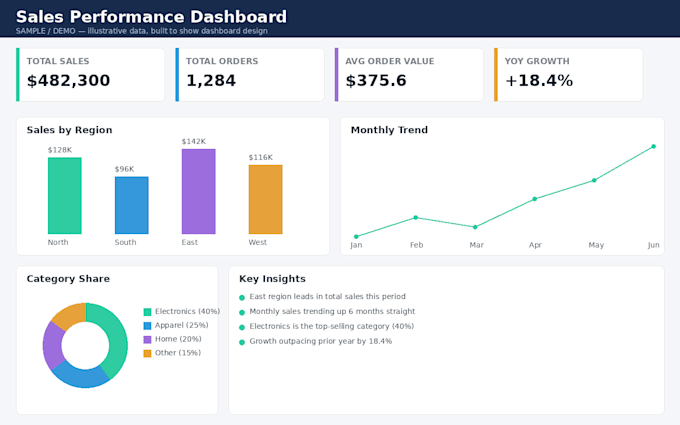Screen dimensions: 680x425
Task: Click the purple Home legend swatch
Action: (147, 340)
